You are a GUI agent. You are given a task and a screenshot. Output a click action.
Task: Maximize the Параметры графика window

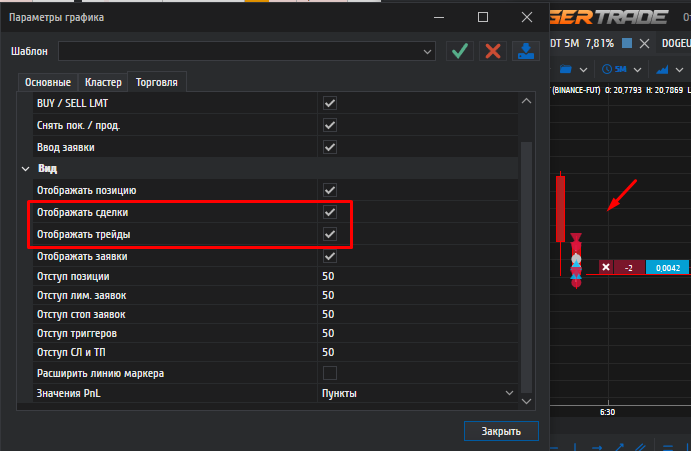483,17
